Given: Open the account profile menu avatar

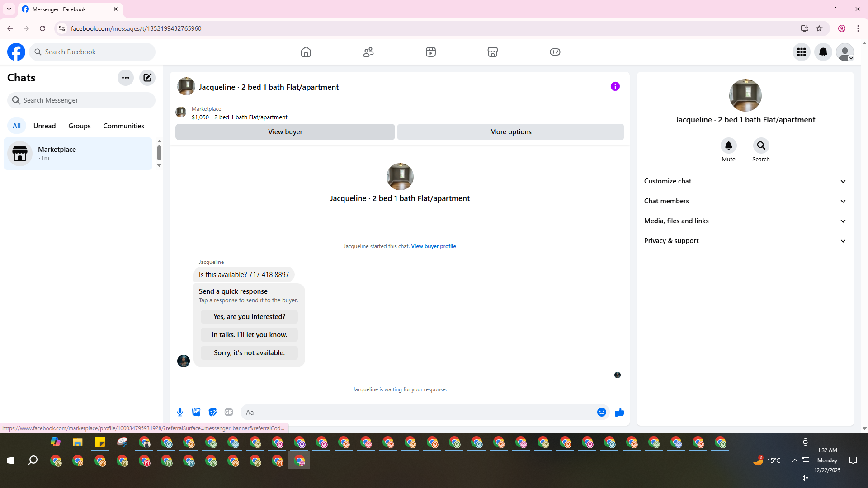Looking at the screenshot, I should (845, 52).
